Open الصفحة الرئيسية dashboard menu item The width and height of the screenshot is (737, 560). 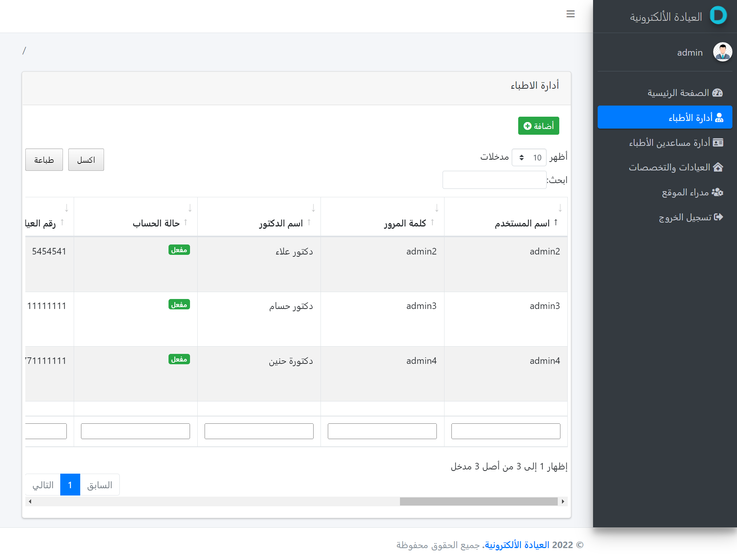tap(717, 93)
